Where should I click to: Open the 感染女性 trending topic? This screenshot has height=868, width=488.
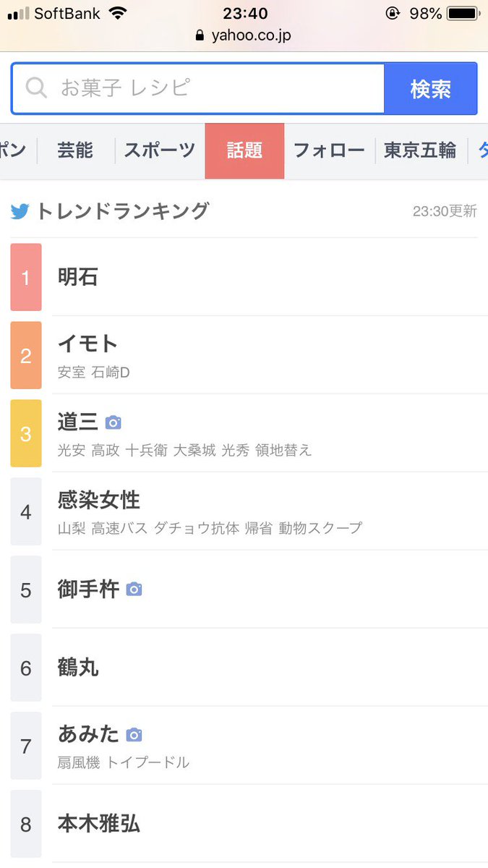(244, 511)
